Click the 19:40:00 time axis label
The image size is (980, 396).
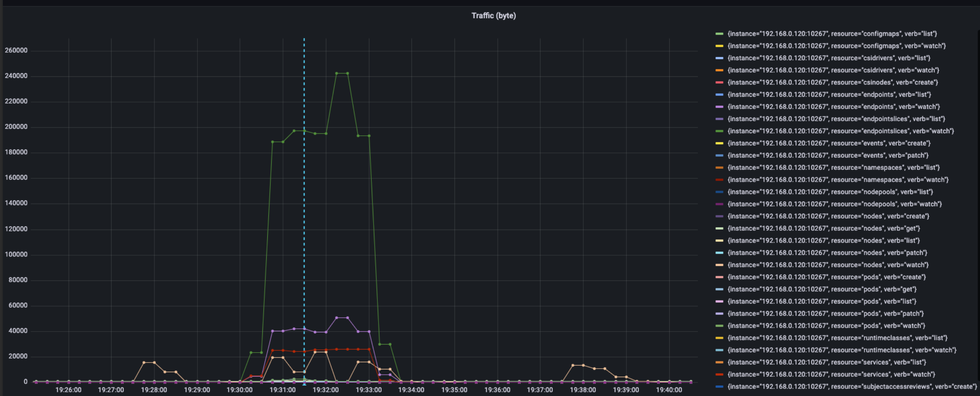click(x=669, y=390)
